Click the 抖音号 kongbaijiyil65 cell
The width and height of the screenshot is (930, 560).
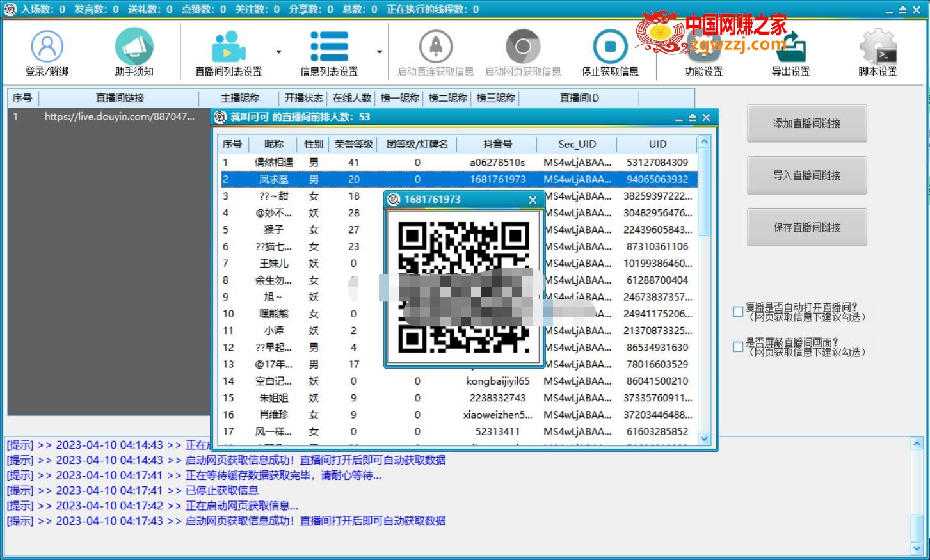(x=497, y=381)
